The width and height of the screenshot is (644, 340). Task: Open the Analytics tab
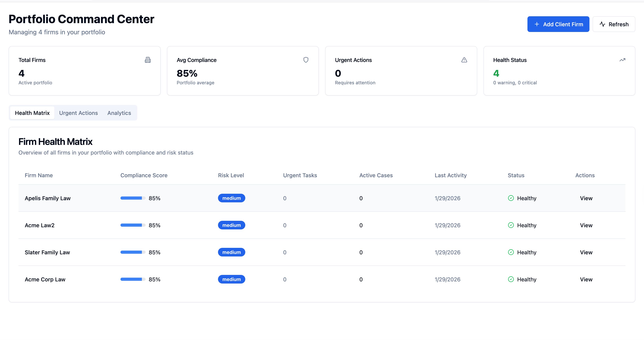tap(119, 113)
